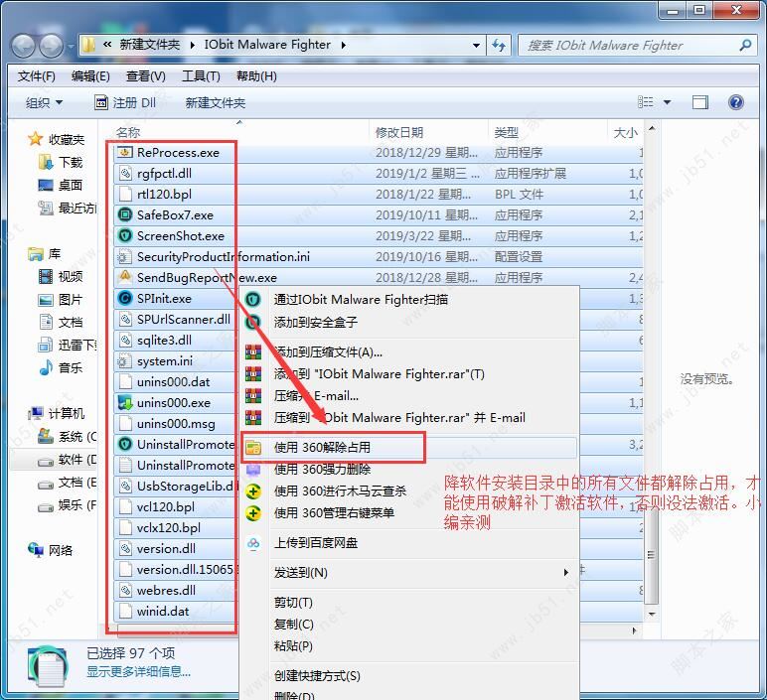Click the 计算机 computer icon in sidebar
Viewport: 767px width, 700px height.
(x=35, y=414)
